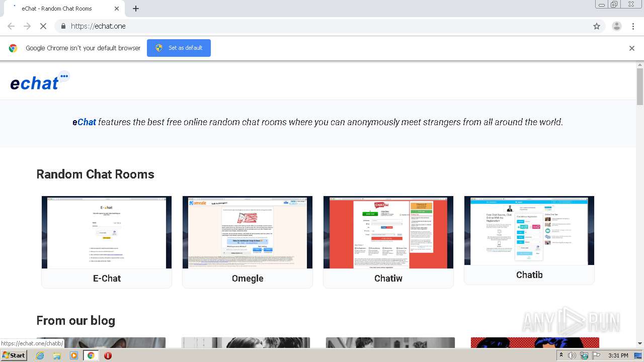Click the Random Chat Rooms heading
Image resolution: width=644 pixels, height=362 pixels.
point(96,174)
